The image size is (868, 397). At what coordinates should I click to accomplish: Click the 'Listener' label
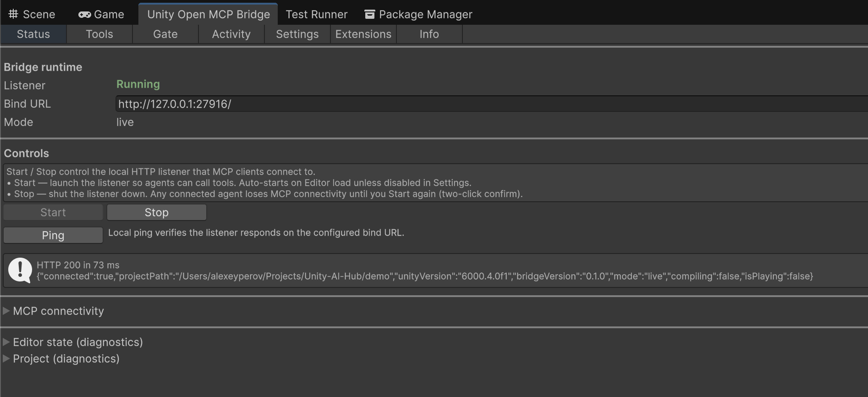[25, 86]
